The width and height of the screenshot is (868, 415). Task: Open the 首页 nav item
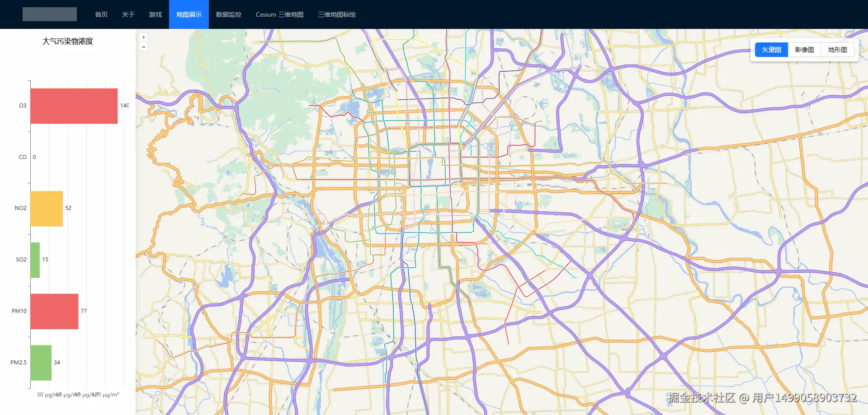pyautogui.click(x=101, y=14)
